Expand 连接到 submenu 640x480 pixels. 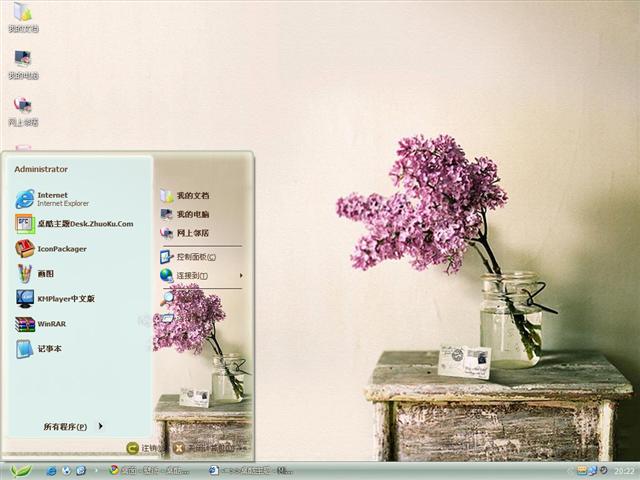pyautogui.click(x=202, y=276)
